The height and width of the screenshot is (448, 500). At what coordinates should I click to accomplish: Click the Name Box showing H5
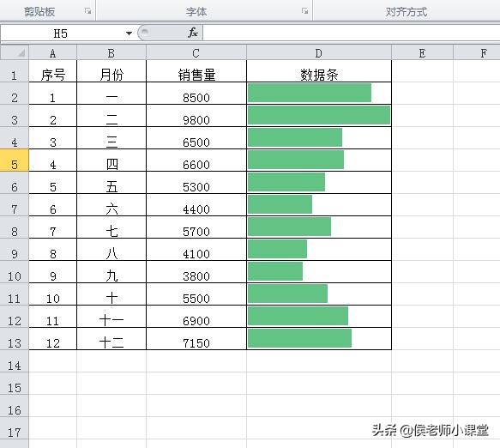coord(61,33)
